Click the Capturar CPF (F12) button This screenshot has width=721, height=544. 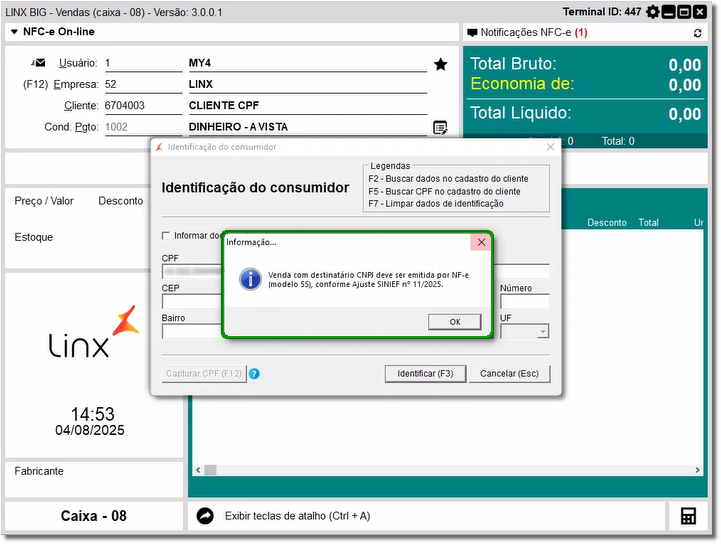point(204,374)
